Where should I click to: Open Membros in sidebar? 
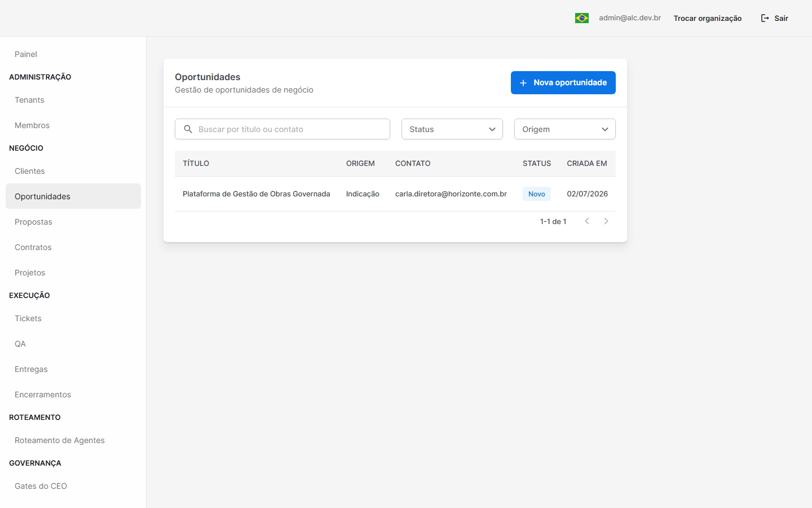pyautogui.click(x=73, y=125)
